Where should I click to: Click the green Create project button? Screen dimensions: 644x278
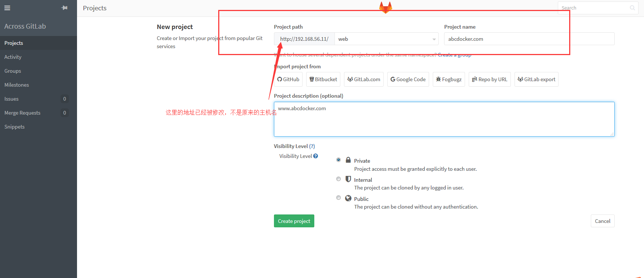pos(294,221)
